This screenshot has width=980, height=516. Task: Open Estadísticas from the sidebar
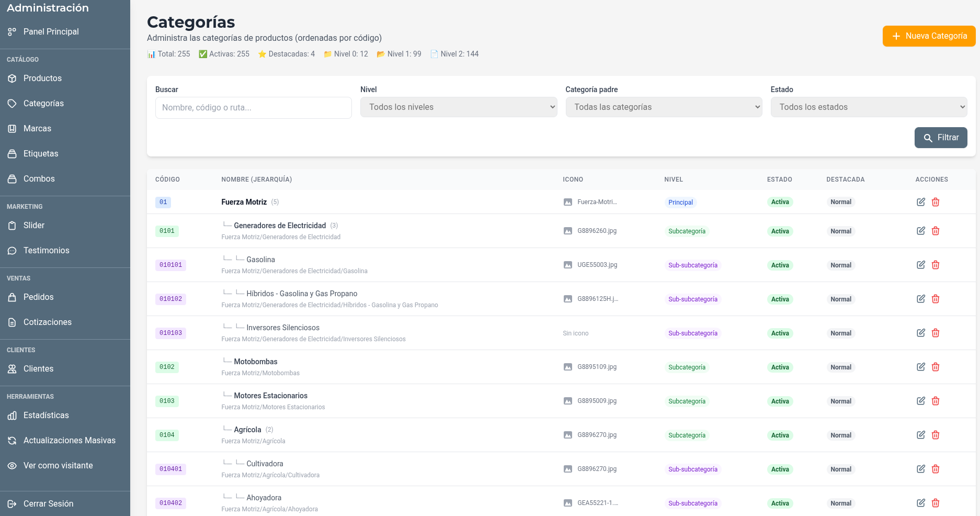[46, 416]
